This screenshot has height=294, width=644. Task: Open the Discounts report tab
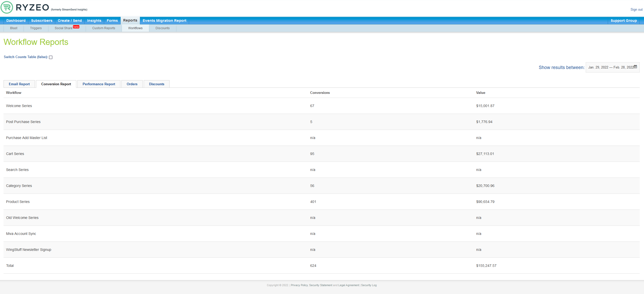point(156,84)
